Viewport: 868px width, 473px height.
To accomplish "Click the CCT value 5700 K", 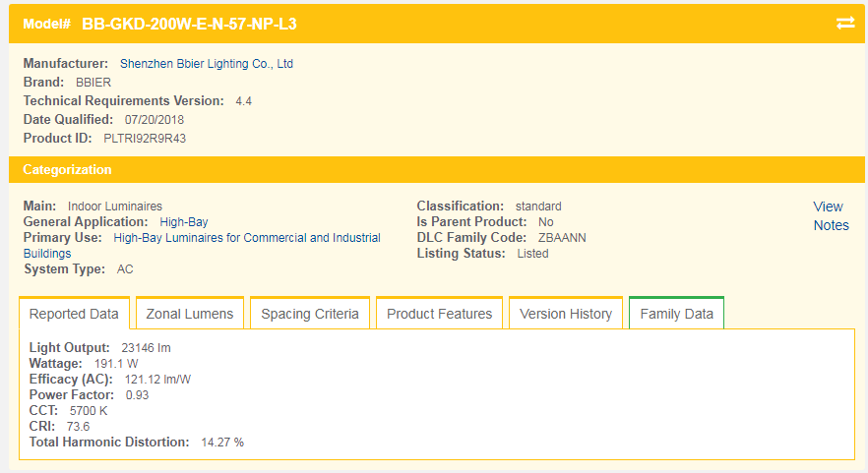I will point(89,411).
